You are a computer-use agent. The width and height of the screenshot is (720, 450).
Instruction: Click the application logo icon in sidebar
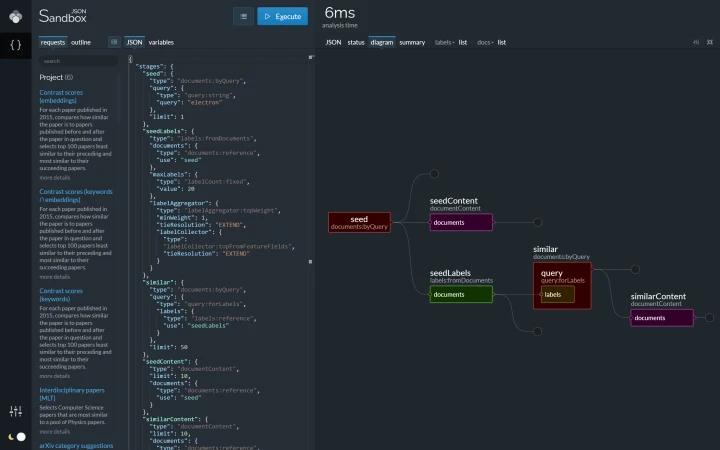pos(16,17)
